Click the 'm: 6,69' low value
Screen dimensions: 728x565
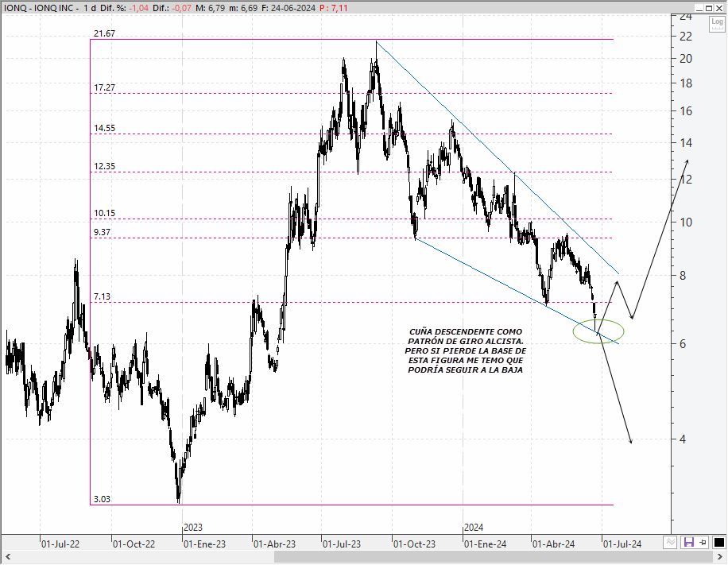243,8
